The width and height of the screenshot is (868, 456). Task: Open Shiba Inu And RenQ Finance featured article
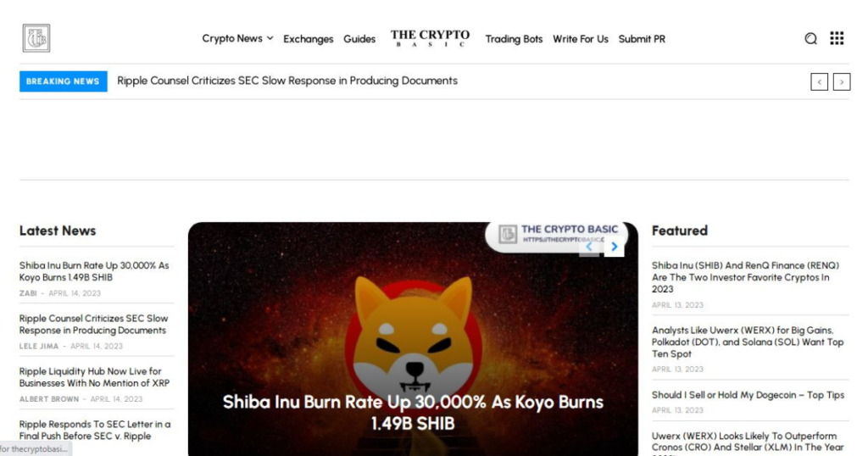pos(745,277)
